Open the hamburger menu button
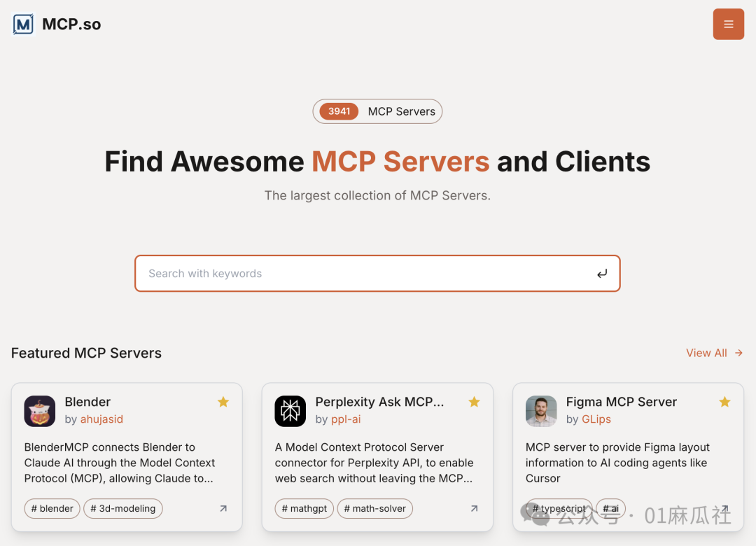Viewport: 756px width, 546px height. [728, 24]
